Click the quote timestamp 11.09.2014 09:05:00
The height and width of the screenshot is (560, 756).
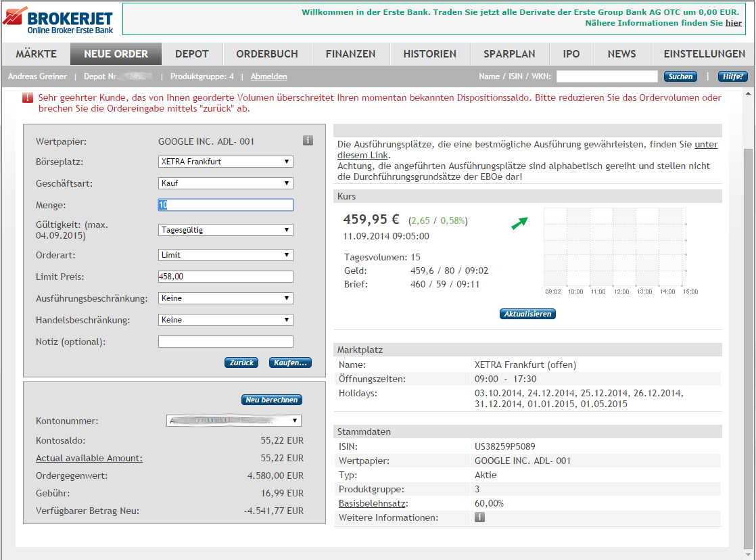(386, 236)
